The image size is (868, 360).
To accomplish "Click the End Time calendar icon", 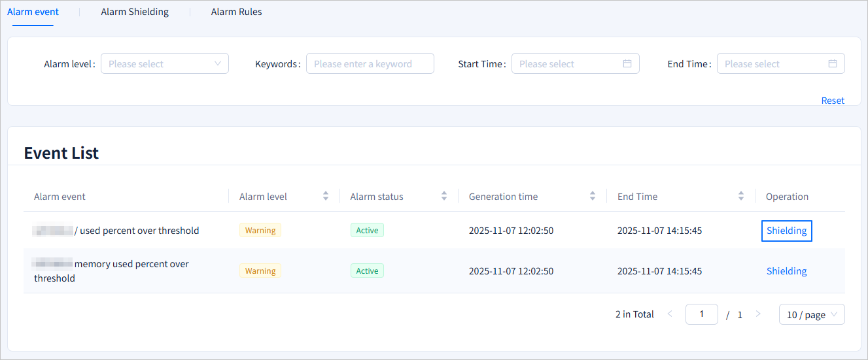I will pyautogui.click(x=832, y=63).
